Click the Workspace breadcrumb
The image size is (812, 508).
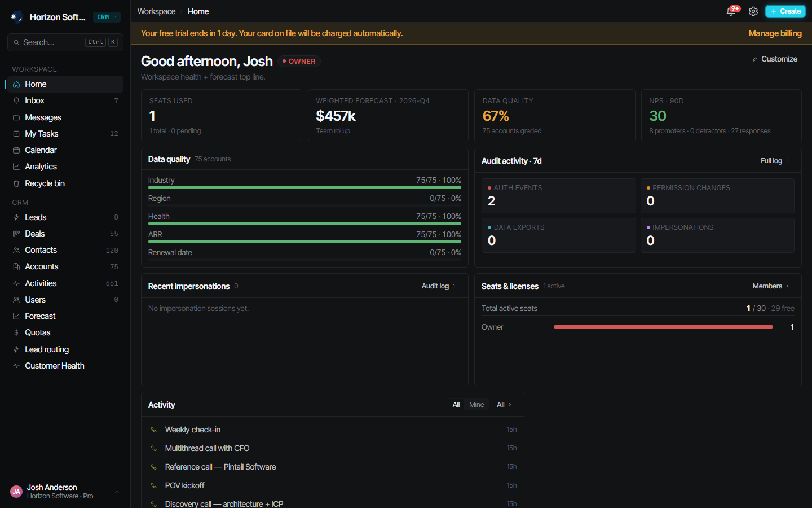156,11
